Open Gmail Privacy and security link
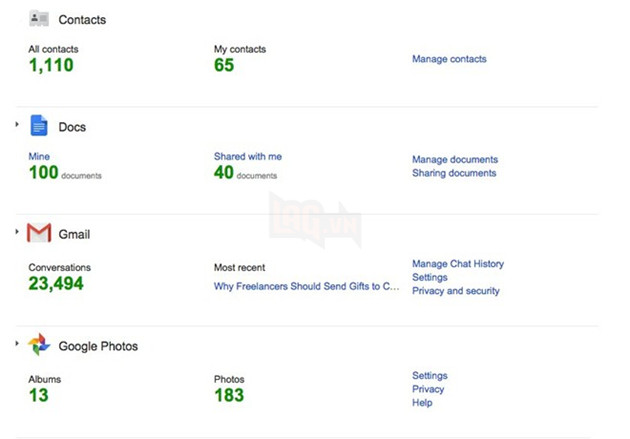The width and height of the screenshot is (630, 439). pyautogui.click(x=455, y=291)
